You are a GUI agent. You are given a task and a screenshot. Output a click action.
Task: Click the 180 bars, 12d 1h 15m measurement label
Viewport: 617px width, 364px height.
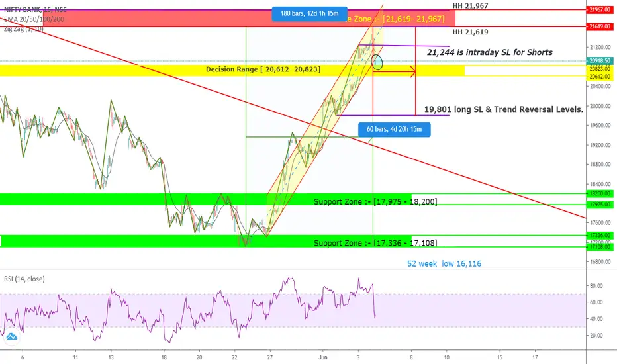pos(309,13)
